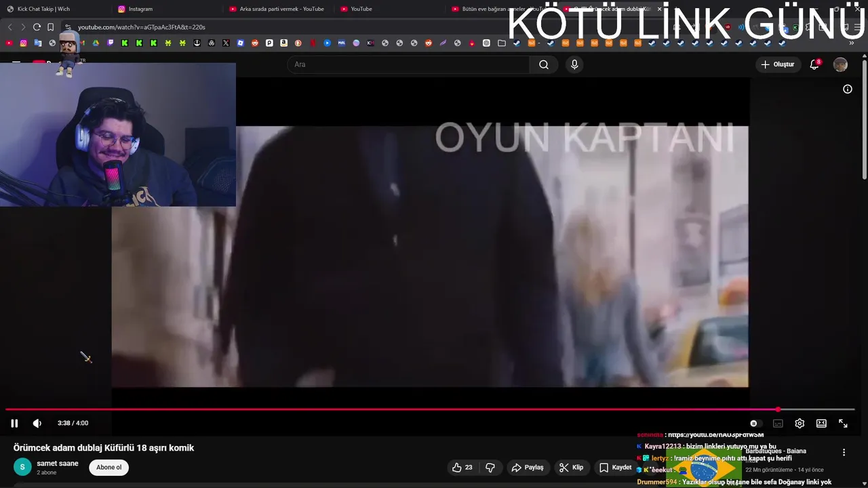The height and width of the screenshot is (488, 868).
Task: Go back in browser history
Action: click(9, 27)
